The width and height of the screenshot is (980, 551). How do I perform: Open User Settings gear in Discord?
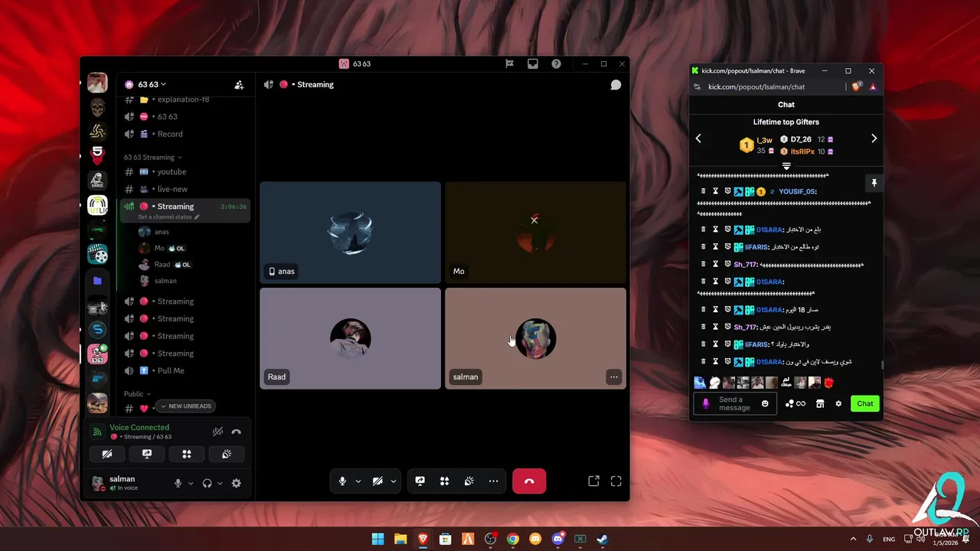click(x=237, y=483)
